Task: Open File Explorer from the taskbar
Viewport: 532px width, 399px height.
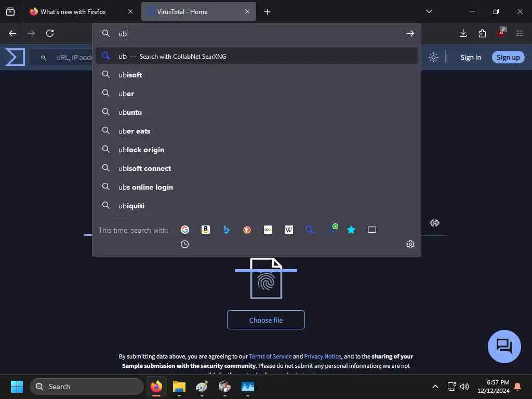Action: point(179,387)
